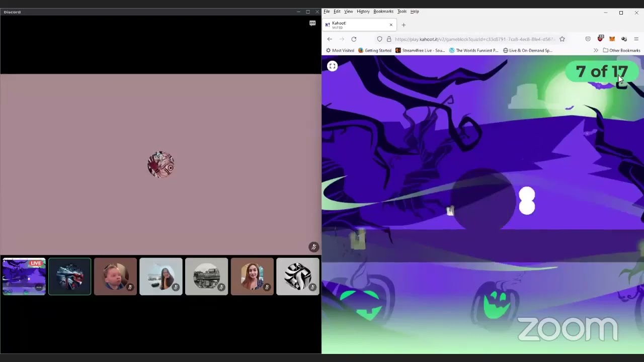Open the Stream4free Live bookmark

click(420, 50)
